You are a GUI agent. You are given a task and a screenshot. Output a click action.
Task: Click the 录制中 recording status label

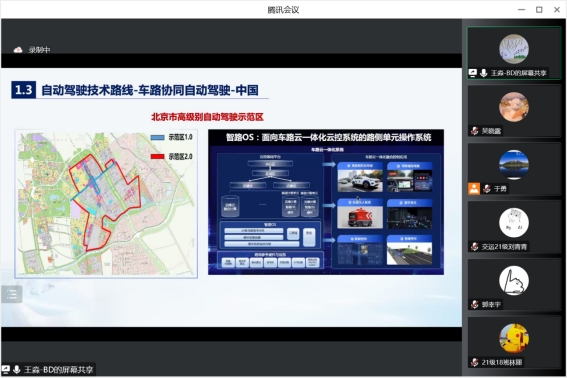(x=39, y=50)
